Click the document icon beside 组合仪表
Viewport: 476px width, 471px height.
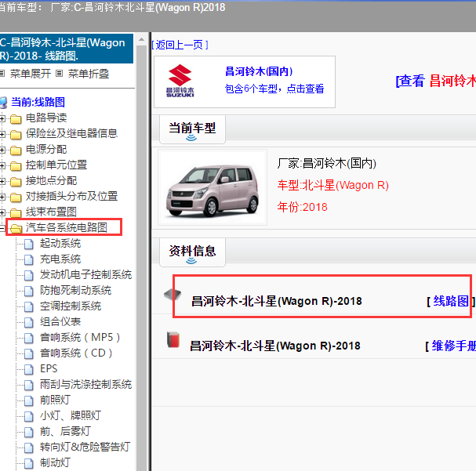click(29, 322)
